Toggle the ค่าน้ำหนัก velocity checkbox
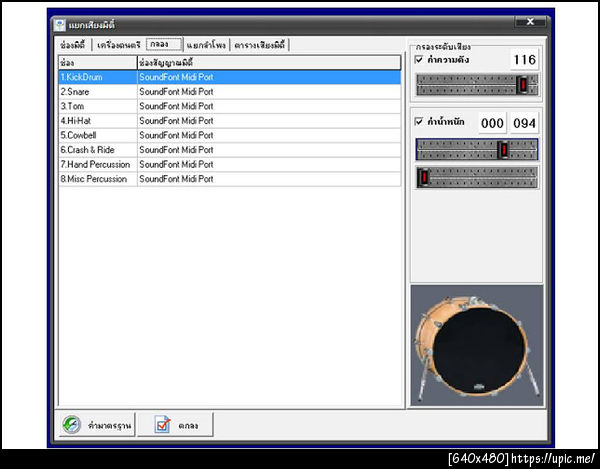The image size is (600, 469). (419, 121)
